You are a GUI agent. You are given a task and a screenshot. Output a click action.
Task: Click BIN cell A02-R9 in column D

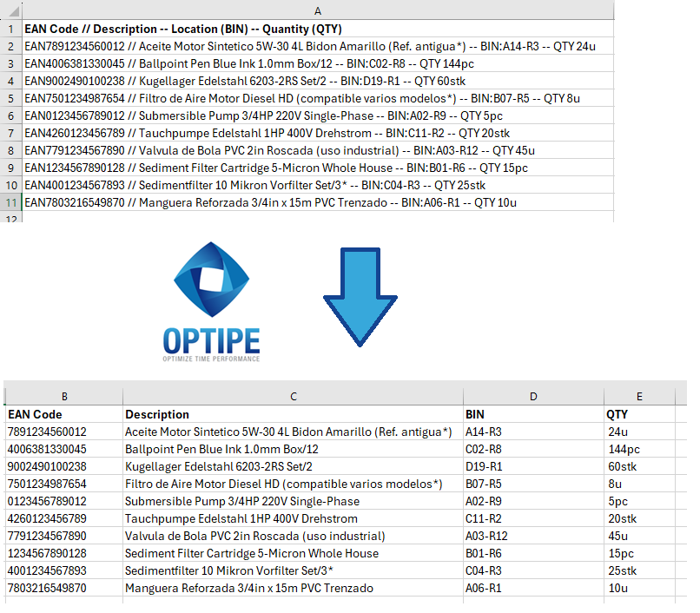point(533,501)
